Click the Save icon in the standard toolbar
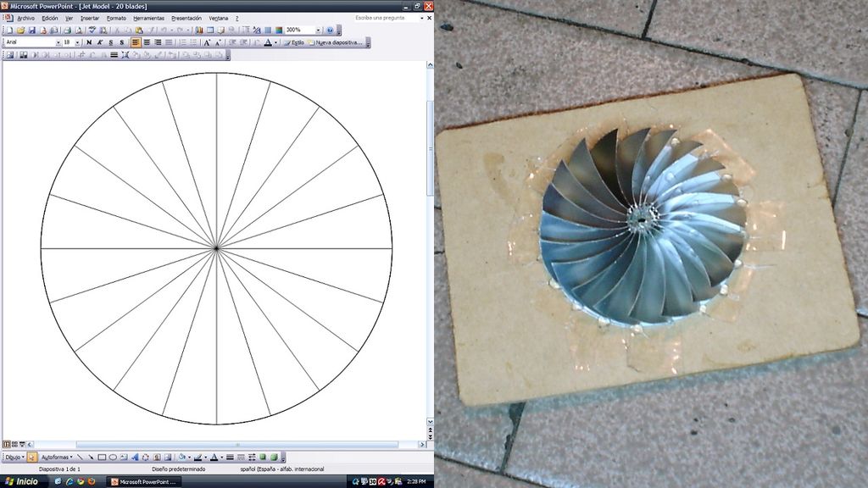Viewport: 868px width, 488px height. click(x=32, y=30)
